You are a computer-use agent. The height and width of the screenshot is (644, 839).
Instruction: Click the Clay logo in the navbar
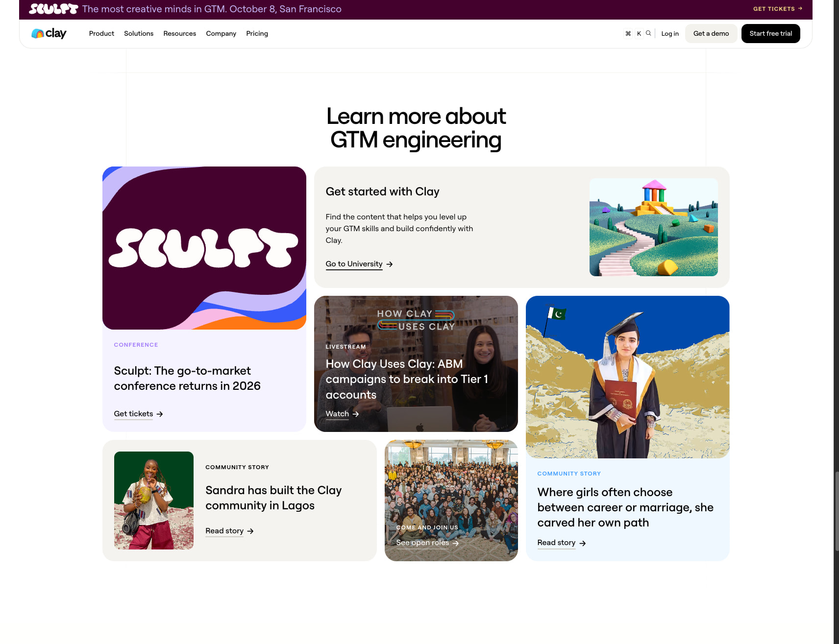49,33
